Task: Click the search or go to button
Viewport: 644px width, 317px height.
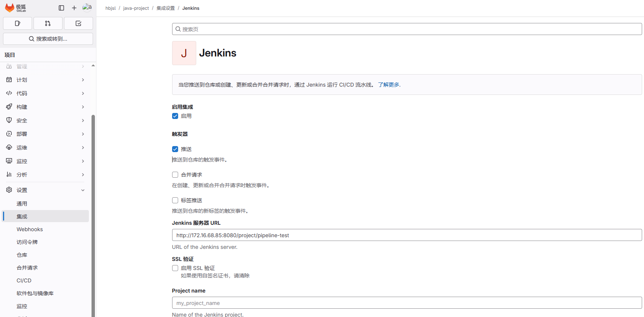Action: click(48, 39)
